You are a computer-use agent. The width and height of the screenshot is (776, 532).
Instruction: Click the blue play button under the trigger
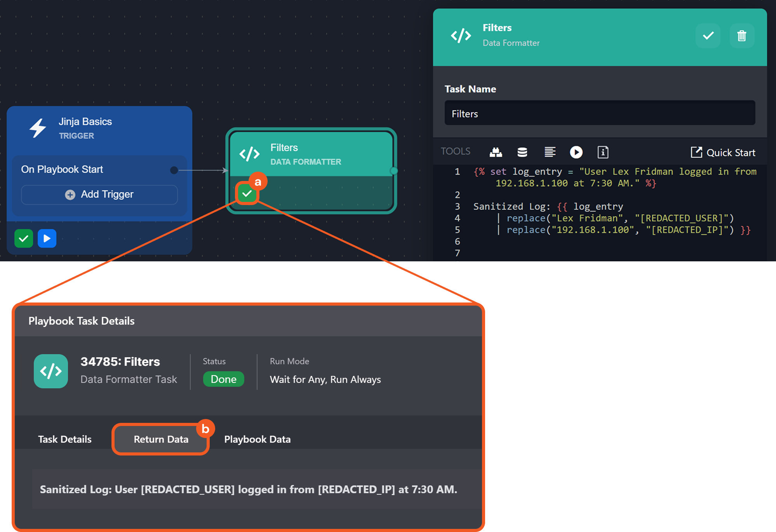click(x=47, y=238)
